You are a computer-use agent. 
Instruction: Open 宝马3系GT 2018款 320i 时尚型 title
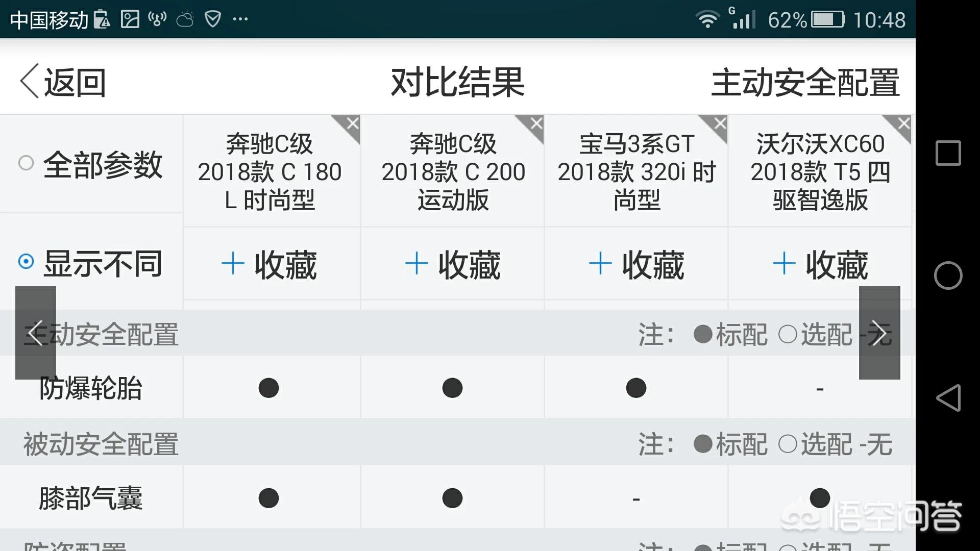coord(637,172)
